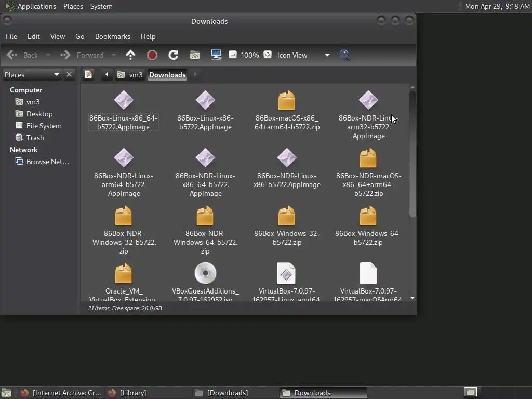Reload the current folder

(x=174, y=55)
